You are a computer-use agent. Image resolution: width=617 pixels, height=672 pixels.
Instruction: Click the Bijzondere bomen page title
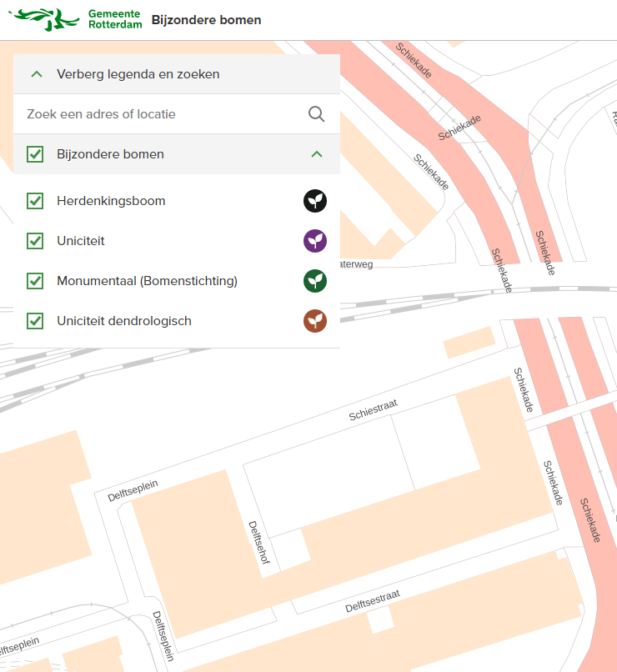pos(207,20)
